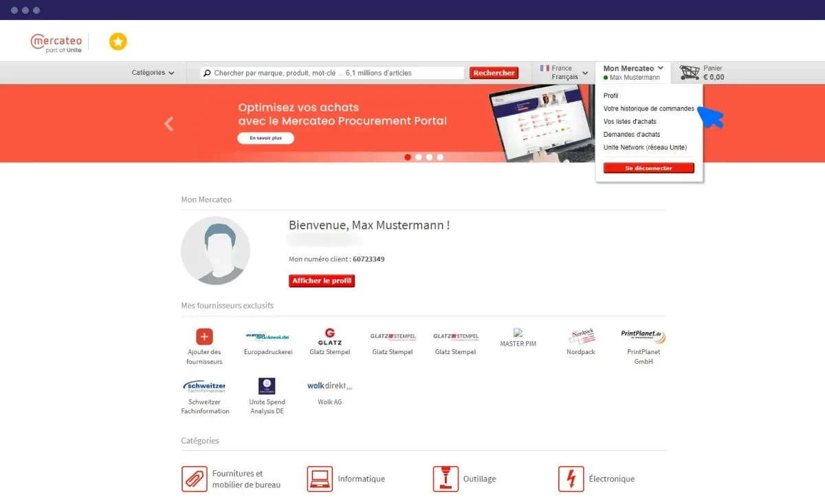
Task: Open the France Français language selector
Action: click(564, 73)
